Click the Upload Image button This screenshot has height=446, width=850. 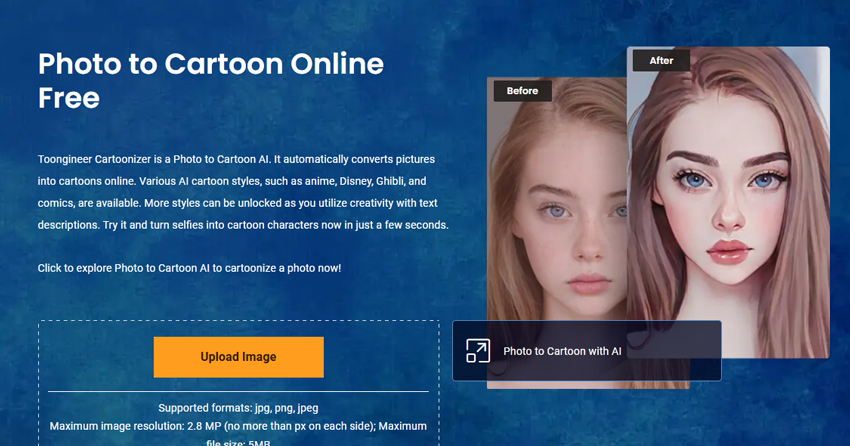[x=239, y=357]
